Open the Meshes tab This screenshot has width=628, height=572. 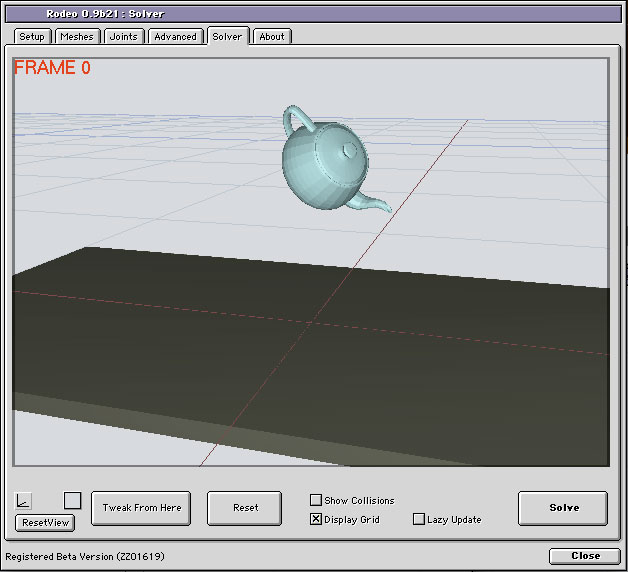point(77,36)
